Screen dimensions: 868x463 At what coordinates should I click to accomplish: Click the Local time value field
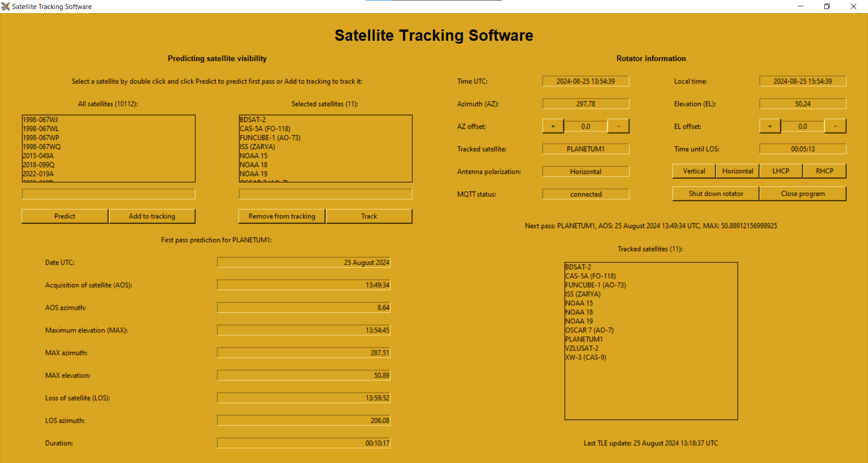[x=802, y=81]
